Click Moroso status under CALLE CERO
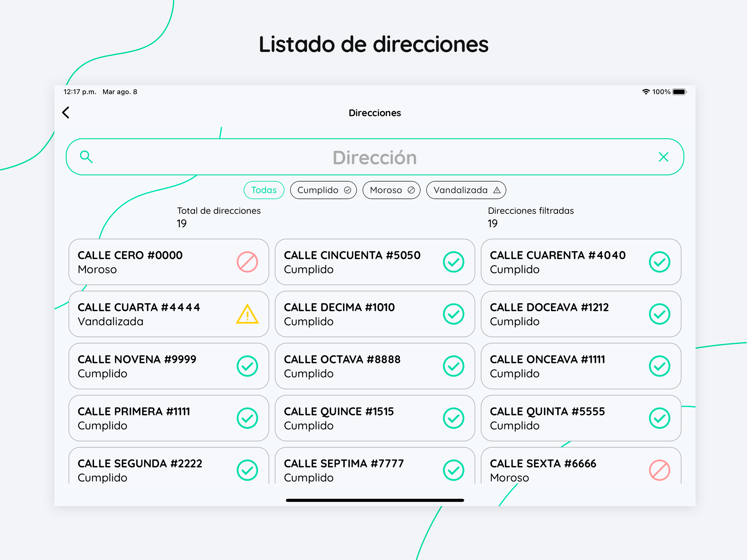The image size is (747, 560). click(97, 270)
